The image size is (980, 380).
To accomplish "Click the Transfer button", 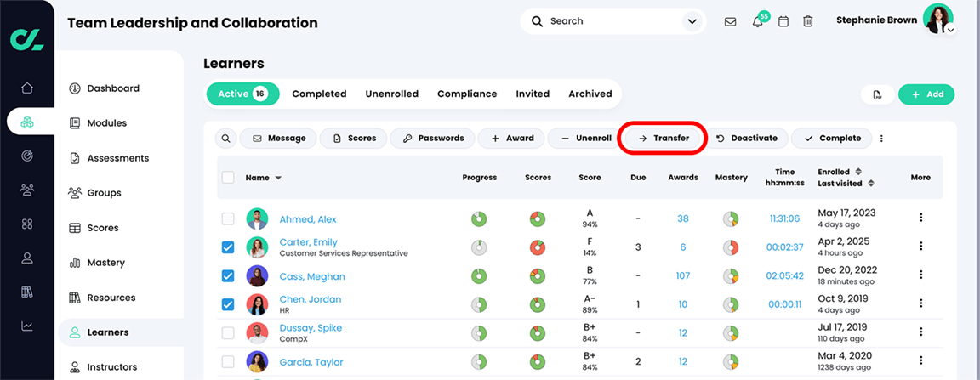I will click(x=664, y=138).
